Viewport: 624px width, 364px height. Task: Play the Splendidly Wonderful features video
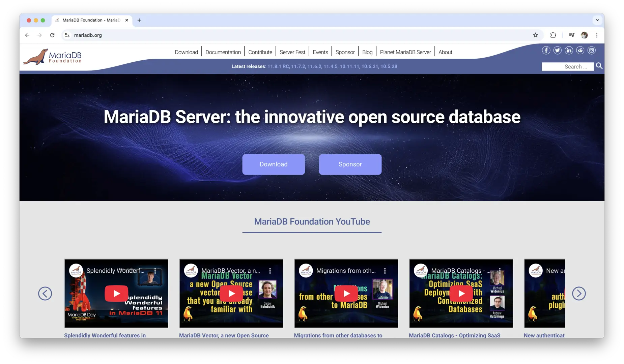coord(116,293)
